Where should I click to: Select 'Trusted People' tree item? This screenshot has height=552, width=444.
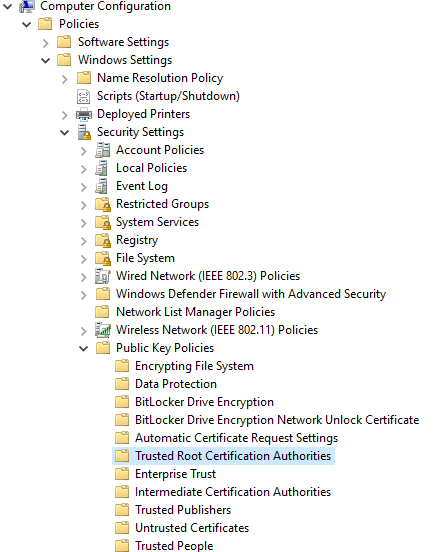[x=174, y=545]
